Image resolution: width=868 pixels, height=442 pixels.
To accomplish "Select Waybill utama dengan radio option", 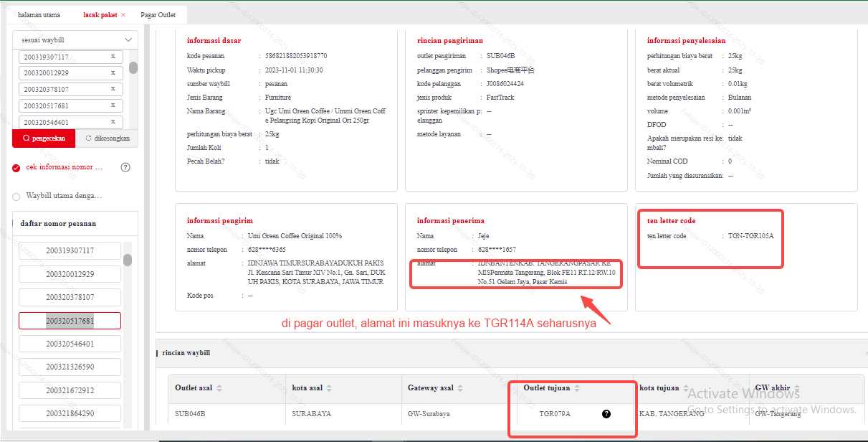I will (16, 196).
